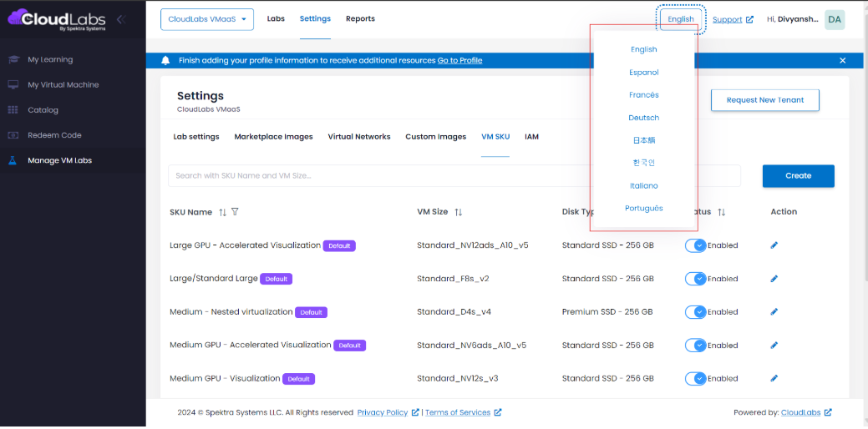Click the Catalog grid icon
The image size is (868, 429).
(x=13, y=110)
